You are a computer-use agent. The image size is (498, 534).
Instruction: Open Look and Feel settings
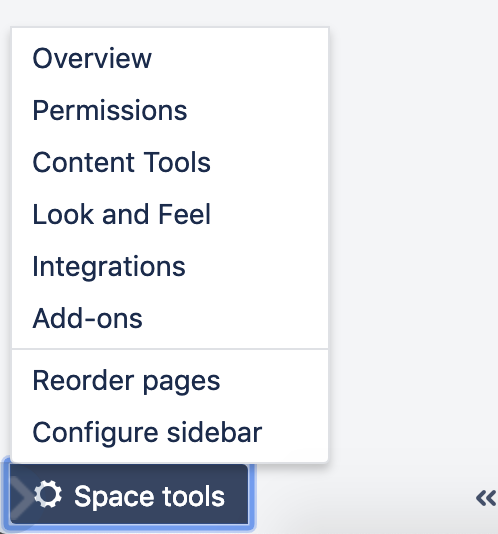pyautogui.click(x=170, y=214)
